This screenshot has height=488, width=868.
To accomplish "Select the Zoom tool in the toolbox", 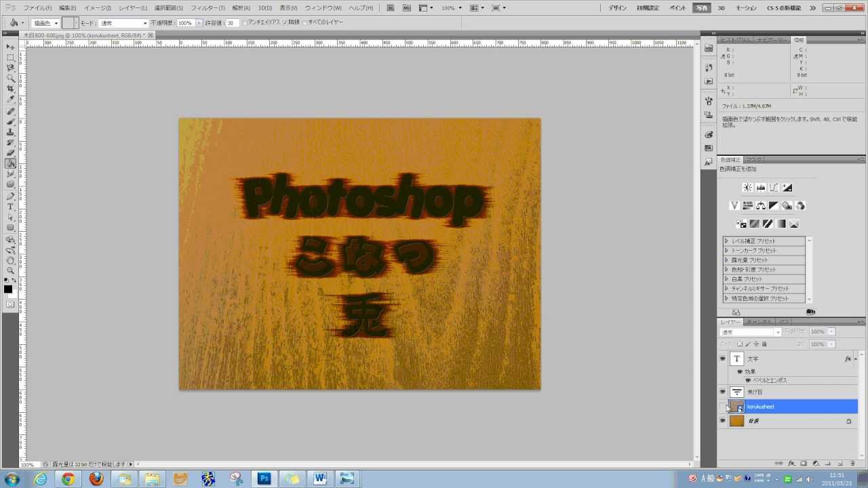I will (x=11, y=270).
